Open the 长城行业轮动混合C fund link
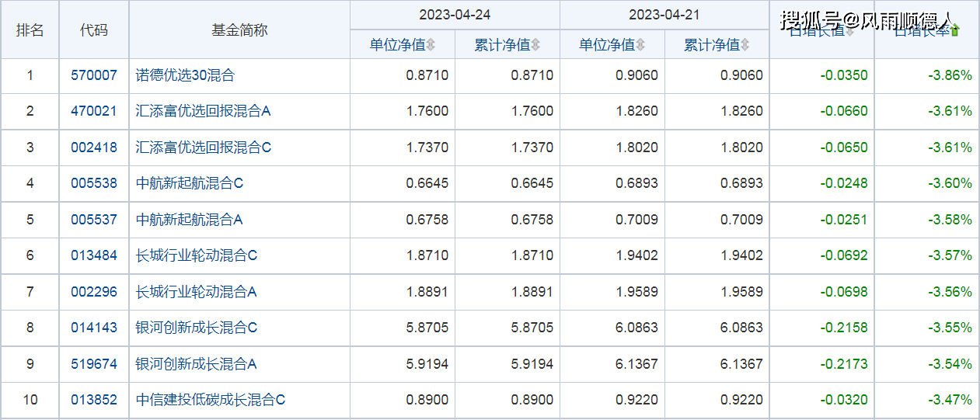This screenshot has width=980, height=420. (x=197, y=255)
